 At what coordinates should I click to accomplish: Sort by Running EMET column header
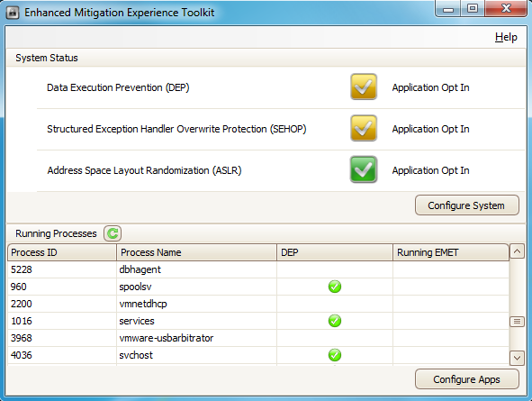click(451, 252)
